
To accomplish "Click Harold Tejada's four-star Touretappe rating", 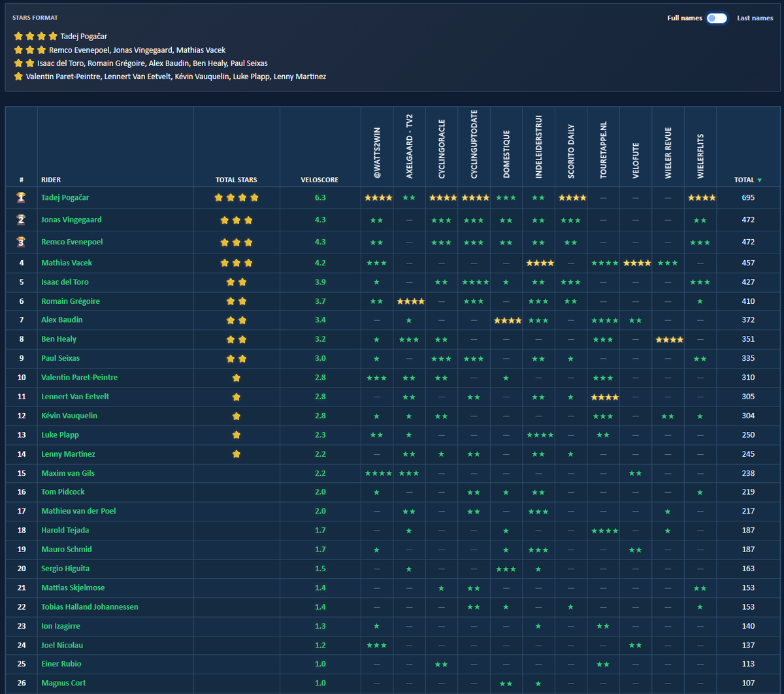I will pos(604,530).
